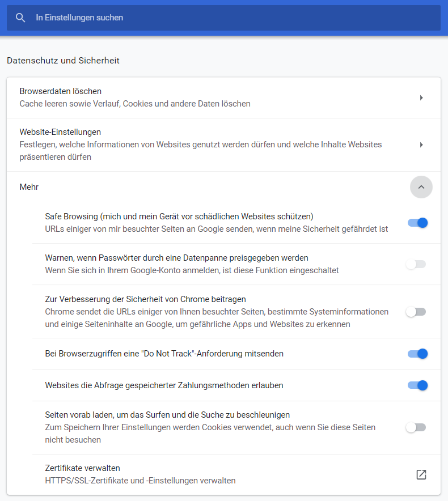Screen dimensions: 448x501
Task: Open 'Browserdaten löschen' via its title text
Action: (x=61, y=91)
